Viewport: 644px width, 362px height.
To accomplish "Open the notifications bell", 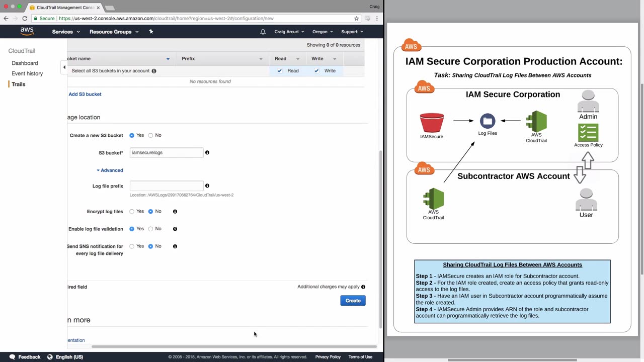I will pyautogui.click(x=263, y=32).
